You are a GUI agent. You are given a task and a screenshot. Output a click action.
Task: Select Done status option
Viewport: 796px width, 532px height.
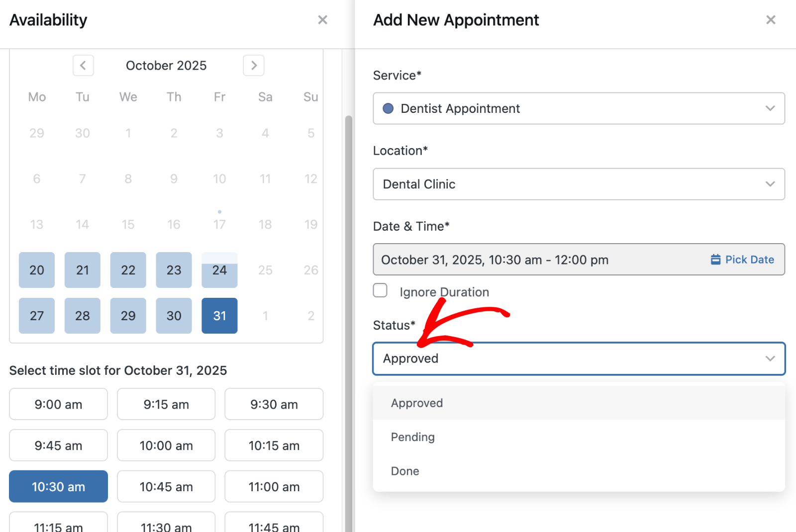pyautogui.click(x=405, y=471)
